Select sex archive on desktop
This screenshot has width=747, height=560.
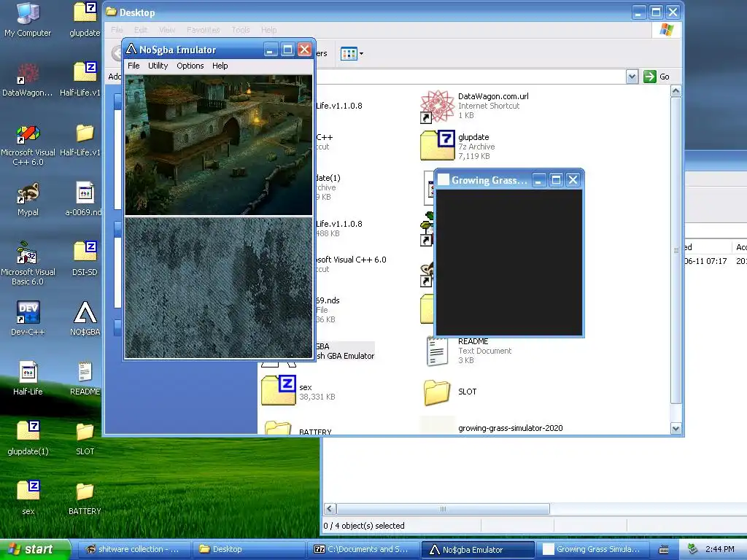28,497
